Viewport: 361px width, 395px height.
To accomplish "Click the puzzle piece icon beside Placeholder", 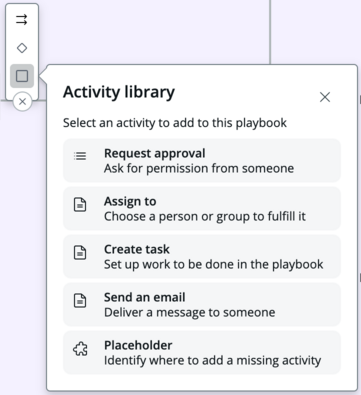I will (80, 349).
